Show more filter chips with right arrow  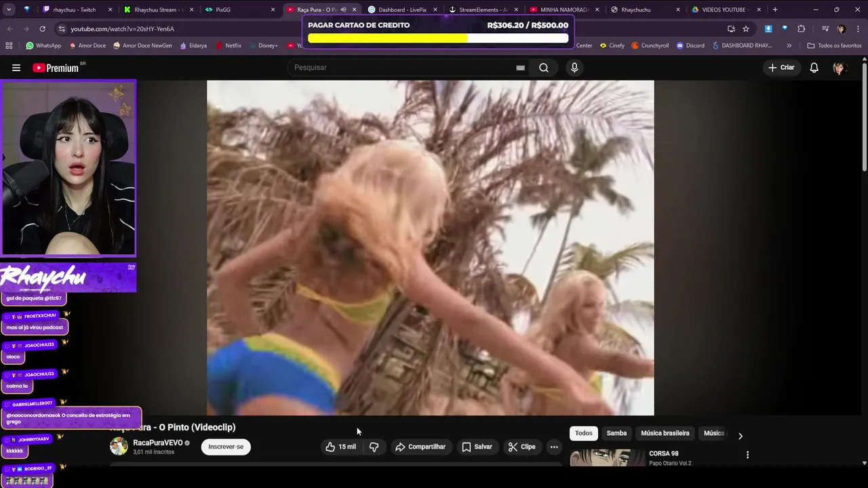(740, 436)
